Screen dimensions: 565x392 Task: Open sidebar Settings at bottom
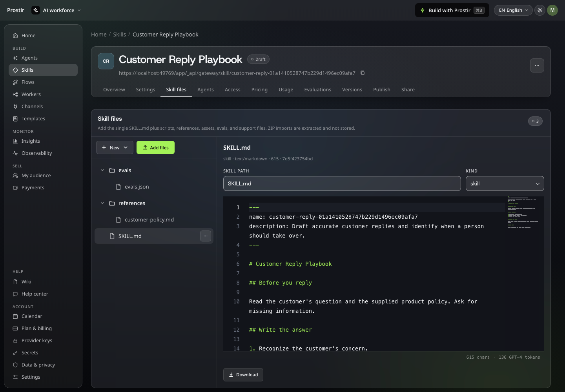click(x=43, y=377)
